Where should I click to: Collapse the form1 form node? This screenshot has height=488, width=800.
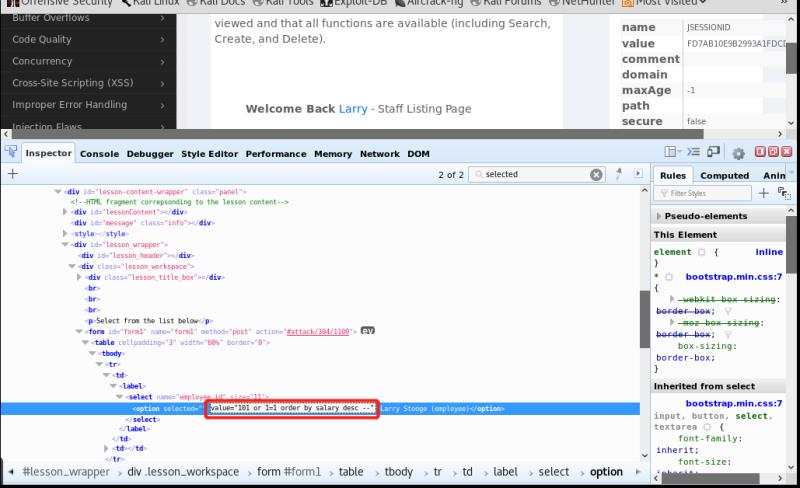tap(79, 331)
